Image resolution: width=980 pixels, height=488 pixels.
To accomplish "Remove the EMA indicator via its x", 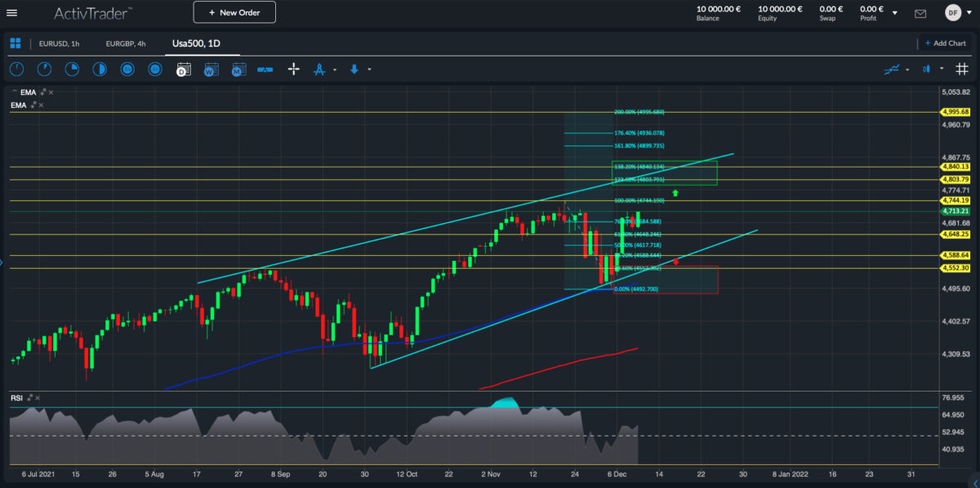I will 51,92.
